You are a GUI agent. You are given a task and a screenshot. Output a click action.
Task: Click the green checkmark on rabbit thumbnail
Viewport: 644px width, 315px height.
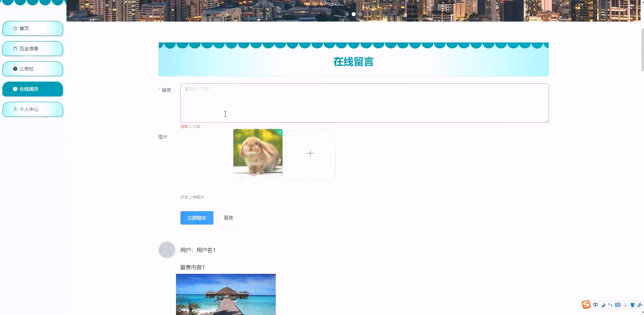click(x=280, y=132)
